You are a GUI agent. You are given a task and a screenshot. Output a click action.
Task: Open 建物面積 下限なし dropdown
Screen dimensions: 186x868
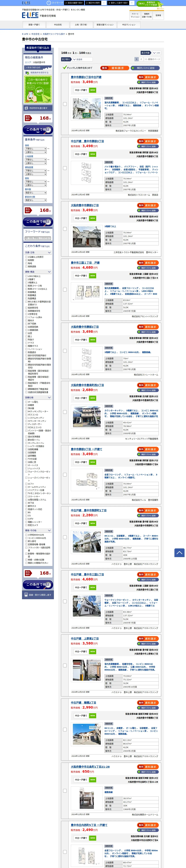[36, 171]
